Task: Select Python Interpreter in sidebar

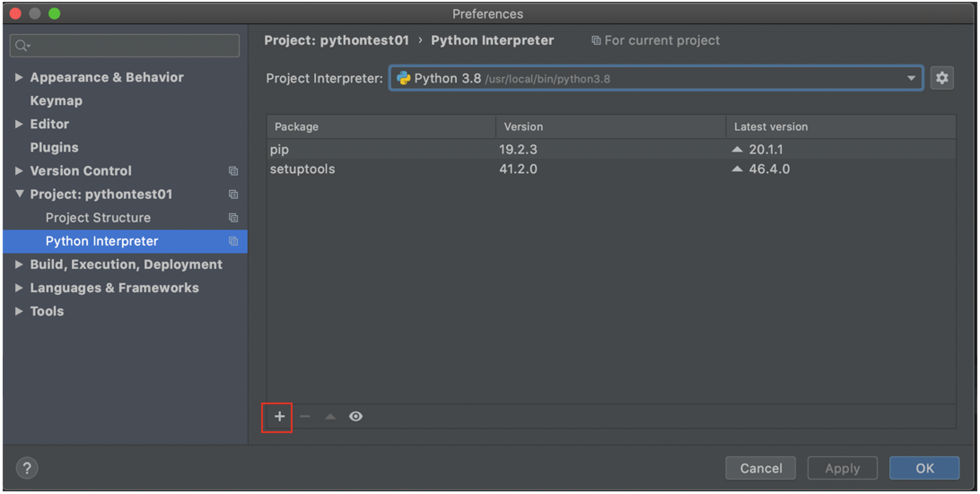Action: (x=125, y=241)
